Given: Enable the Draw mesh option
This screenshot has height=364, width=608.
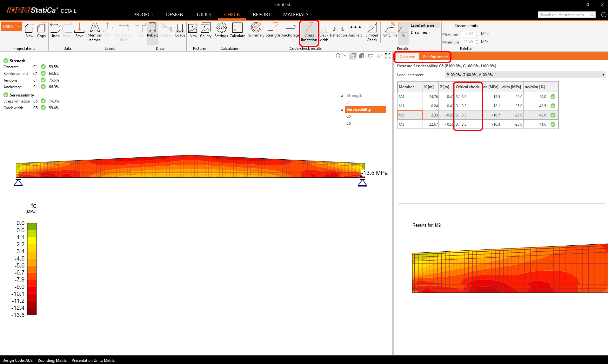Looking at the screenshot, I should [420, 32].
